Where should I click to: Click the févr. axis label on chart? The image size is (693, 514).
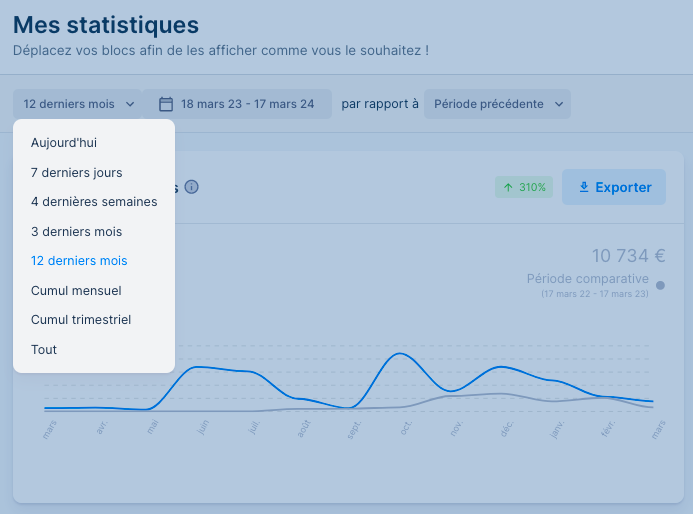[608, 429]
